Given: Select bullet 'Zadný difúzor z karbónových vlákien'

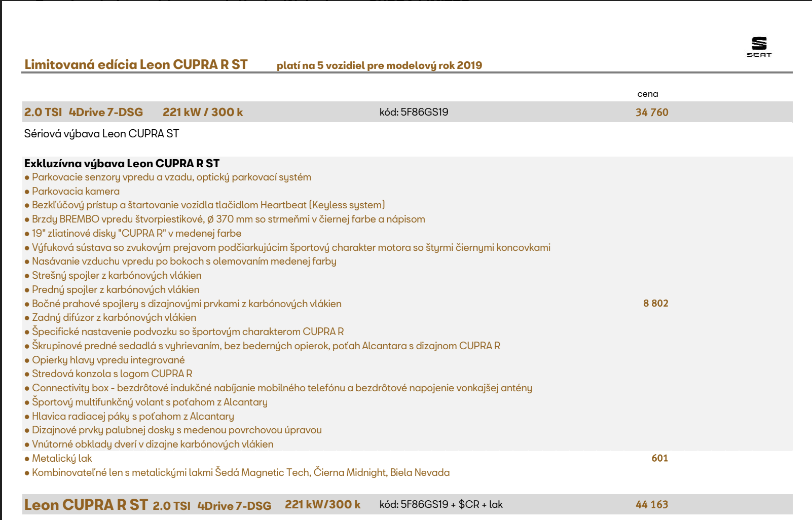Looking at the screenshot, I should pyautogui.click(x=110, y=318).
